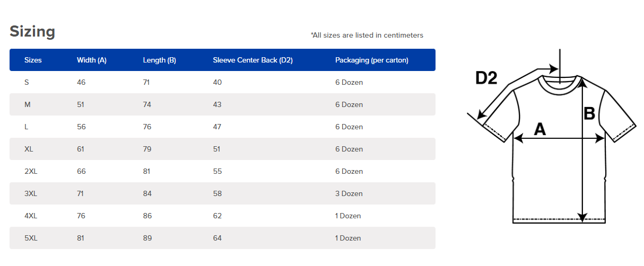Viewport: 644px width, 266px height.
Task: Select the 5XL size row label
Action: [31, 238]
